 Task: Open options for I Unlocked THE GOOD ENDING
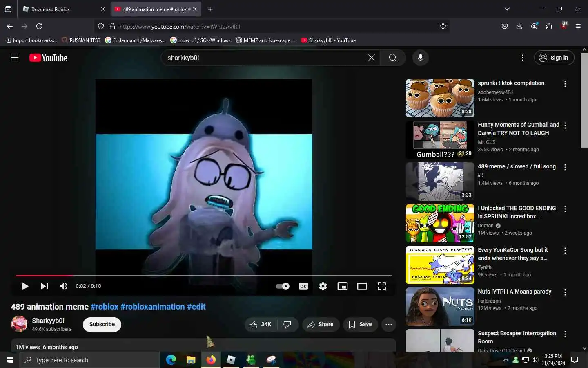coord(565,209)
